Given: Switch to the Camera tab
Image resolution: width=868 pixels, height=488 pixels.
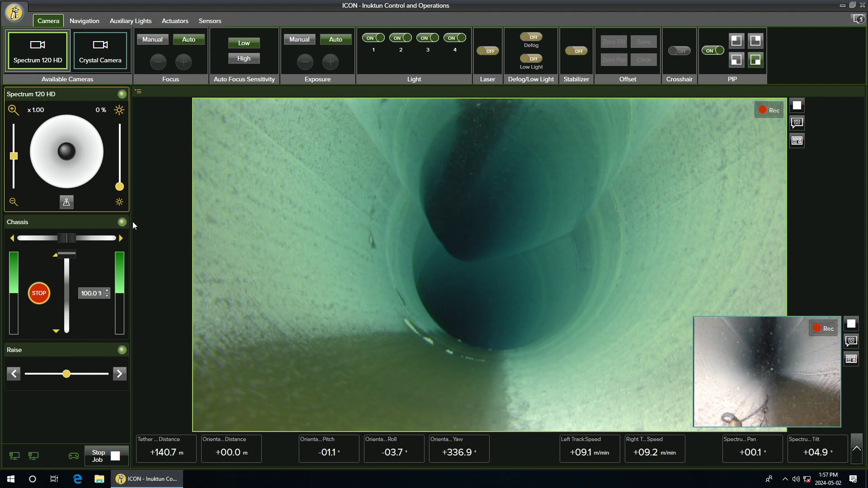Looking at the screenshot, I should [48, 21].
